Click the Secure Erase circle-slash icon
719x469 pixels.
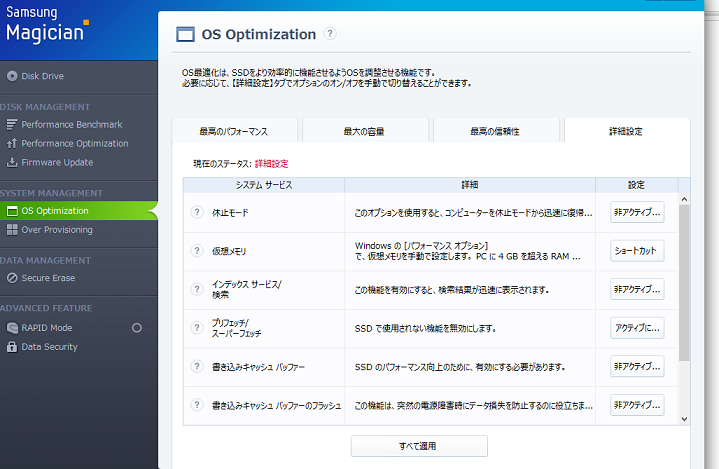pos(12,278)
